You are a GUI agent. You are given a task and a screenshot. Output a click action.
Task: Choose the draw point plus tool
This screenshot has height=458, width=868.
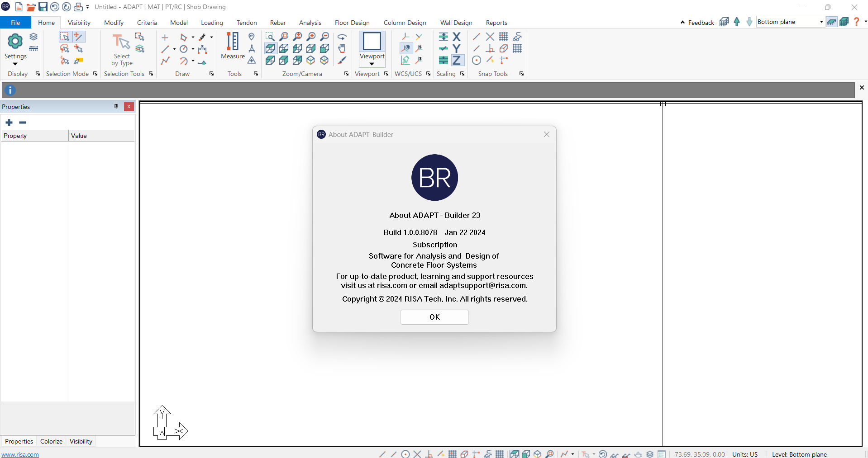click(165, 38)
